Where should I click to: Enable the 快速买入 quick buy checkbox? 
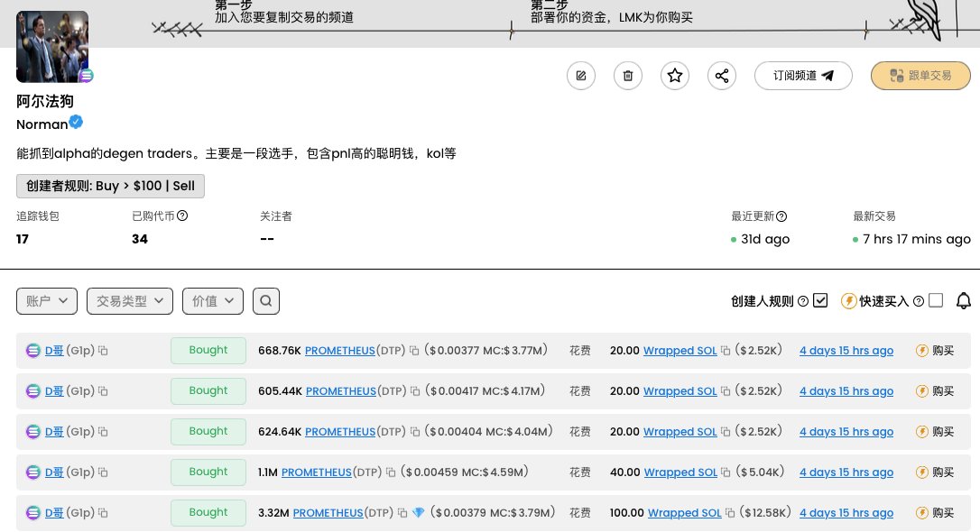936,300
